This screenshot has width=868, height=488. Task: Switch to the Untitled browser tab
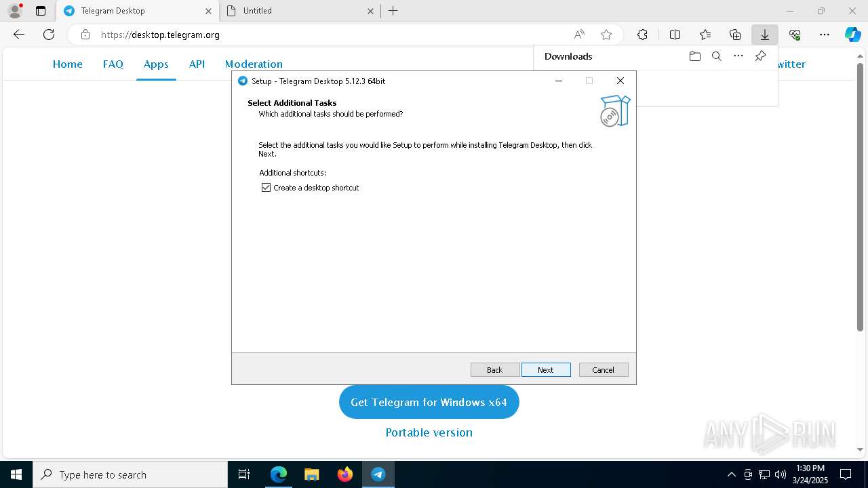[300, 11]
